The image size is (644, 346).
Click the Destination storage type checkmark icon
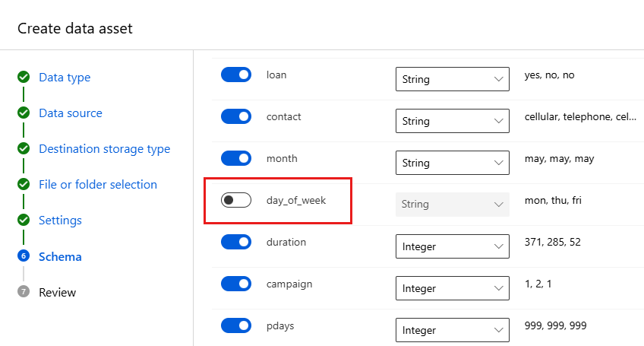[x=24, y=149]
